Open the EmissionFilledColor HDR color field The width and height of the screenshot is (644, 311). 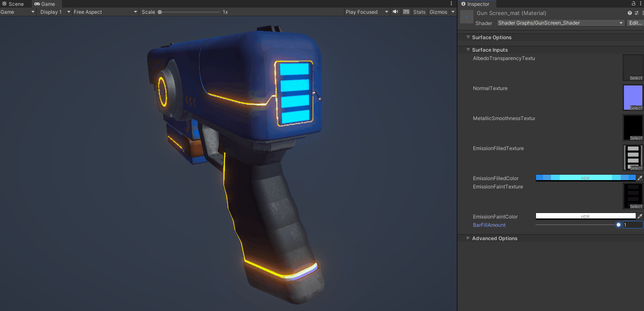(585, 178)
